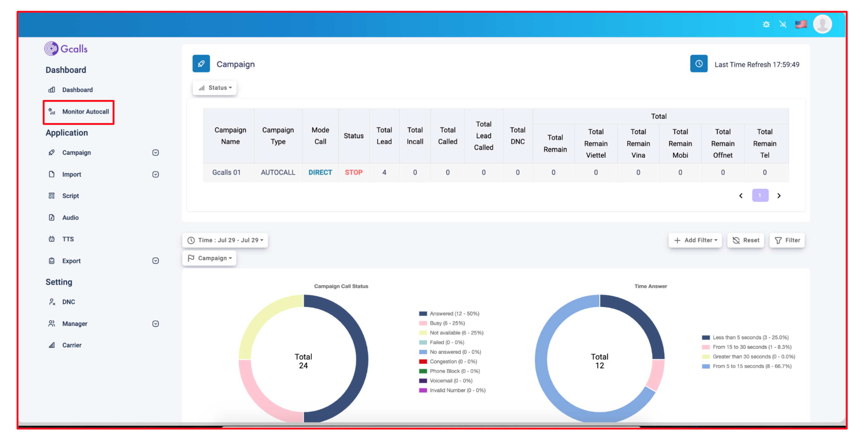The height and width of the screenshot is (433, 868).
Task: Open the Status dropdown filter
Action: pyautogui.click(x=215, y=88)
